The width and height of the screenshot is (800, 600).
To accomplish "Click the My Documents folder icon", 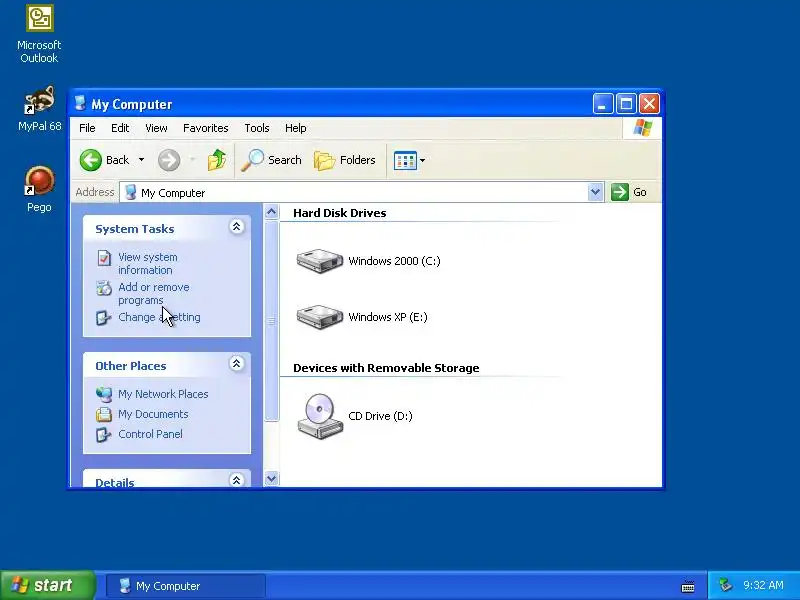I will tap(104, 414).
